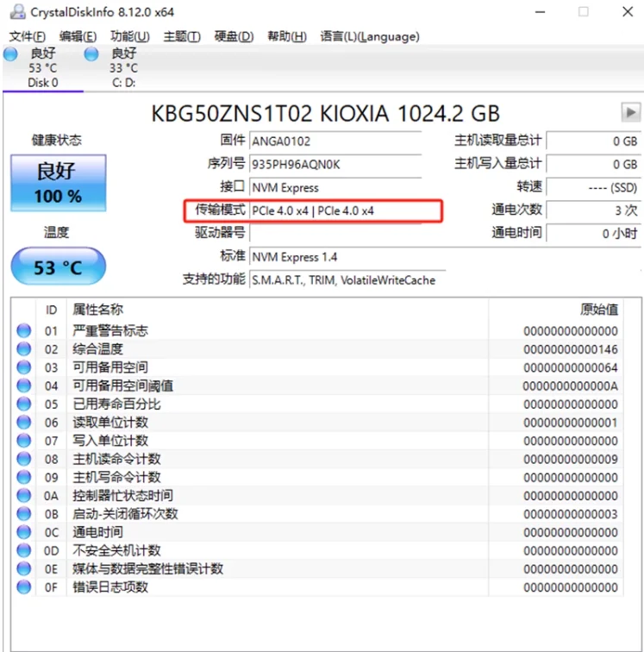Open the 硬盘(D) menu
Viewport: 644px width, 652px height.
click(x=234, y=36)
